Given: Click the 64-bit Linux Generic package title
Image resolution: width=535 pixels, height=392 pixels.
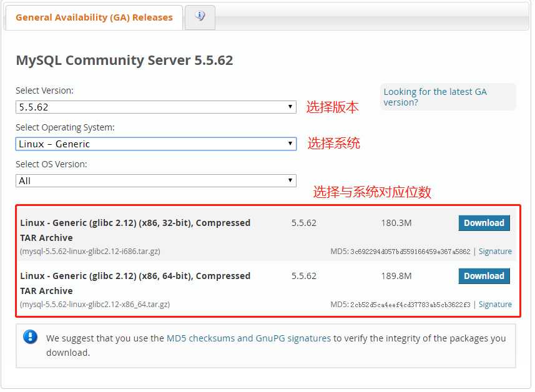Looking at the screenshot, I should click(x=135, y=283).
